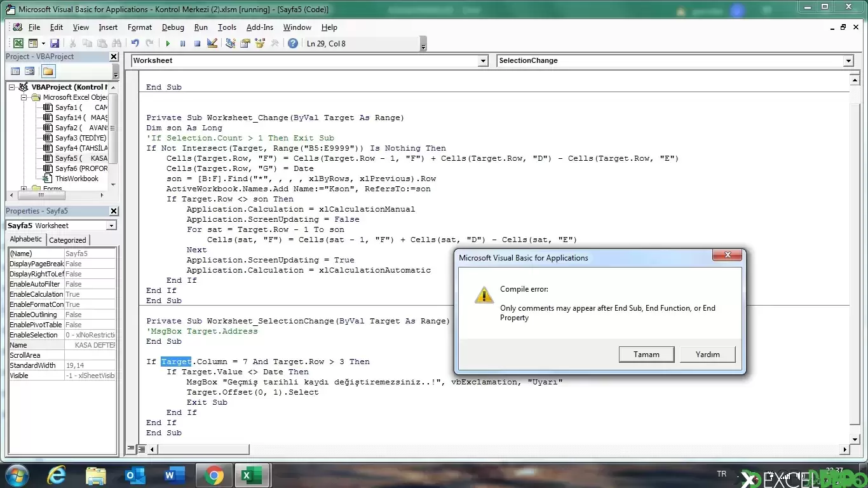This screenshot has width=868, height=488.
Task: Collapse the Microsoft Excel Objects folder
Action: coord(24,97)
